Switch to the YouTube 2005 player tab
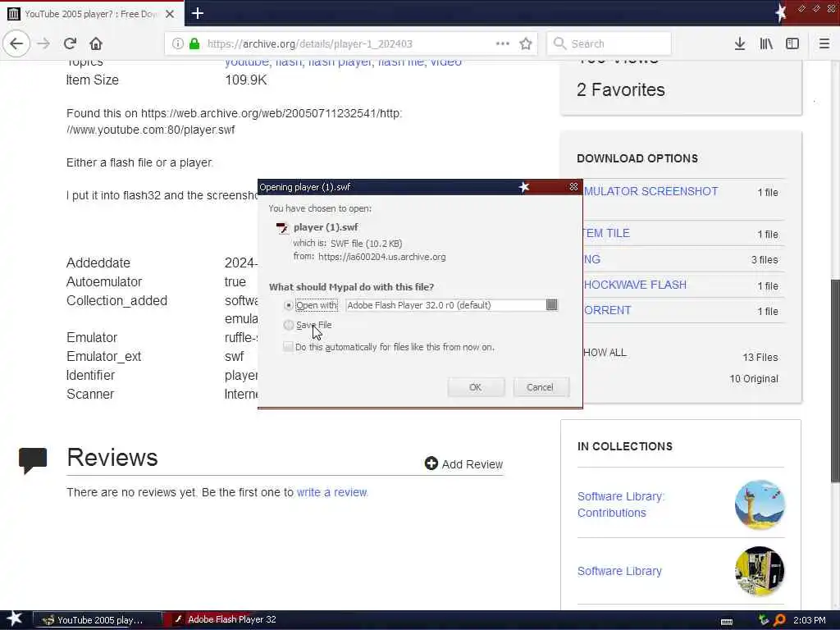840x630 pixels. coord(91,14)
